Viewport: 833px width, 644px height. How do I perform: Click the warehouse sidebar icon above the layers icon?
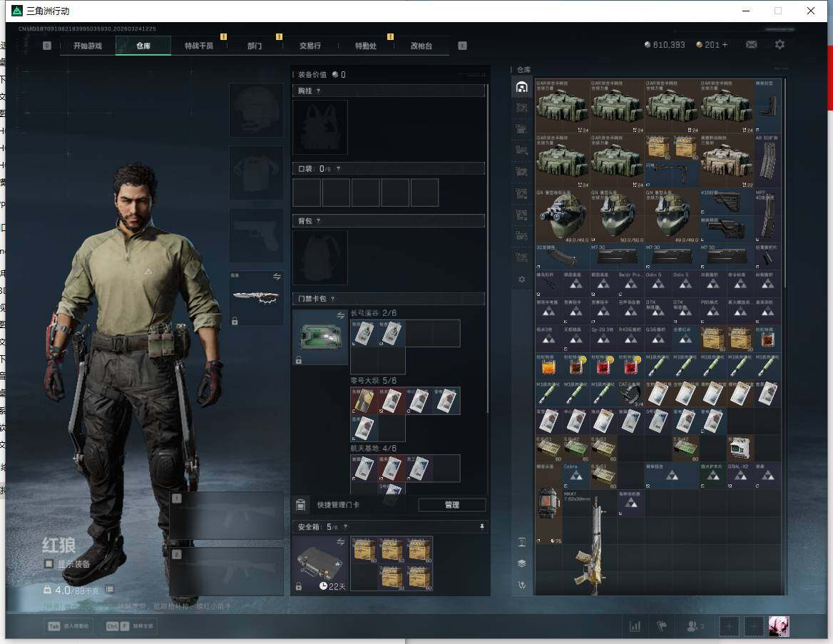tap(521, 542)
